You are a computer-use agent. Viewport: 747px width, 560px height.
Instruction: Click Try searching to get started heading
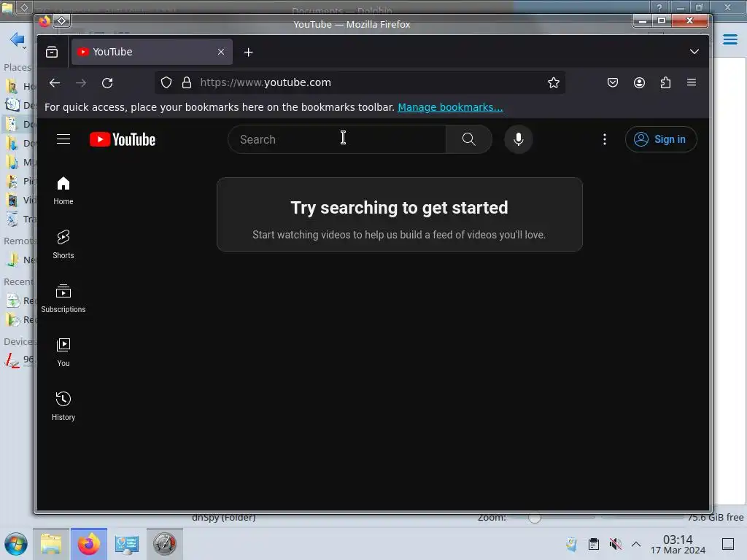pos(399,208)
